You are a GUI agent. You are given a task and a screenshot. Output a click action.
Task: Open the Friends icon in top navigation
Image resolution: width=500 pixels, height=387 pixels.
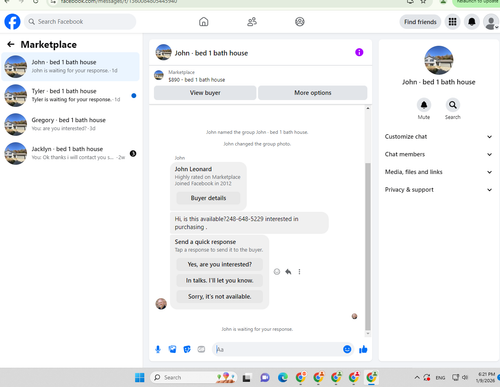(x=252, y=22)
